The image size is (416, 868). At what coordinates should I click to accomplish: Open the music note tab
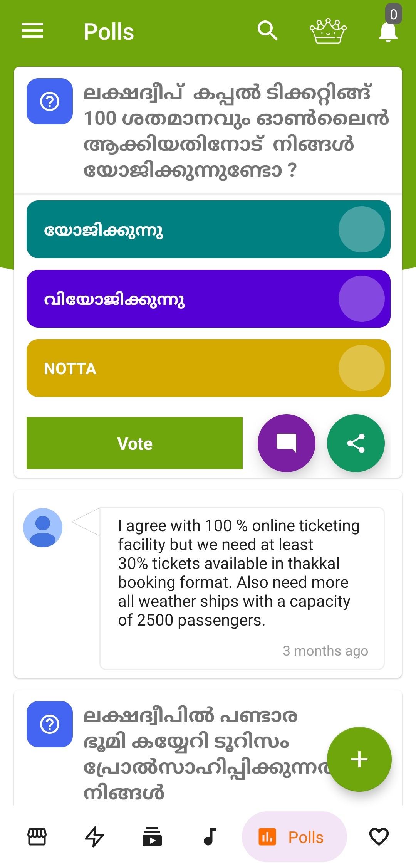tap(210, 837)
